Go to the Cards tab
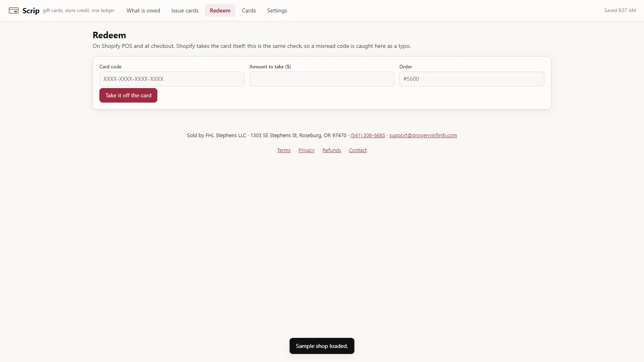This screenshot has height=362, width=644. [249, 10]
